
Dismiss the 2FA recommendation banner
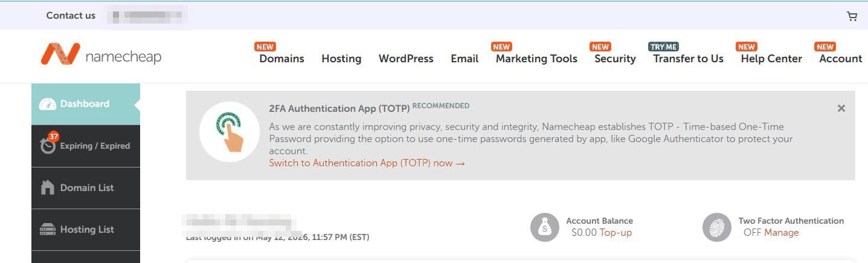[x=841, y=108]
